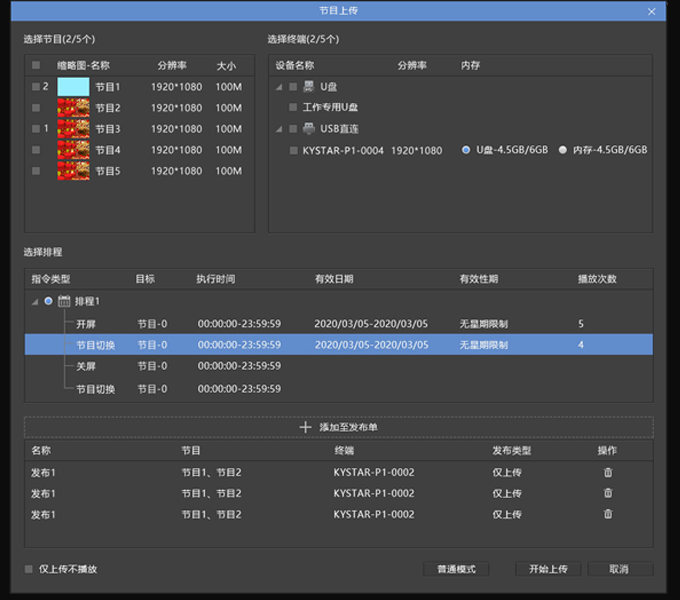Check the box for 节目2

point(36,108)
